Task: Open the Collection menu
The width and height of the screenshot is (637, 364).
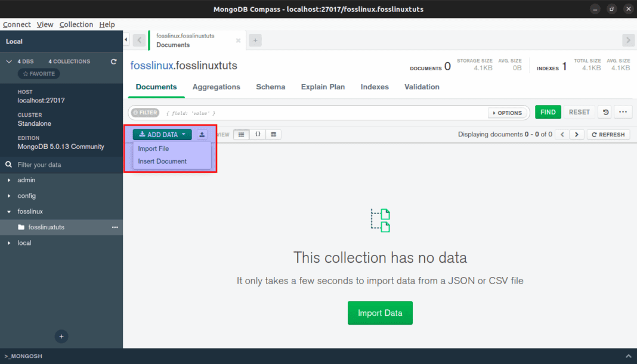Action: coord(76,24)
